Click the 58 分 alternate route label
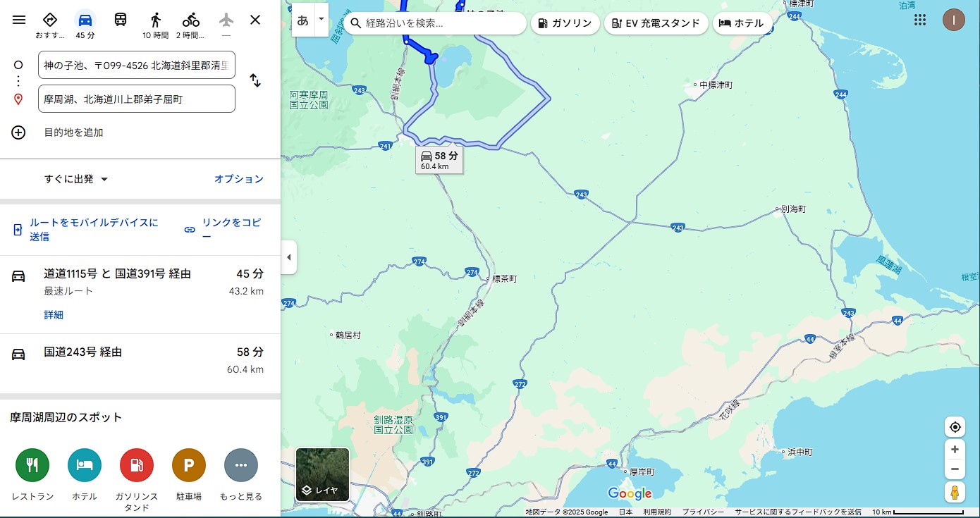 tap(439, 160)
